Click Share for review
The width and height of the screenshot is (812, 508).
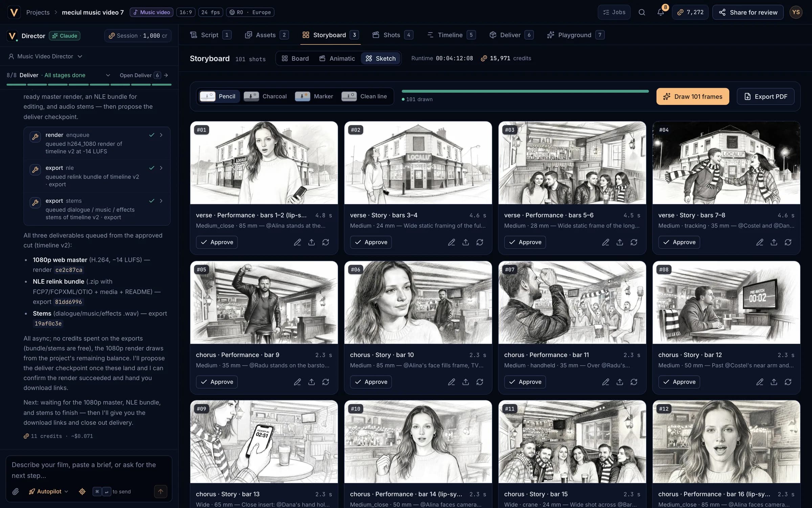coord(748,12)
